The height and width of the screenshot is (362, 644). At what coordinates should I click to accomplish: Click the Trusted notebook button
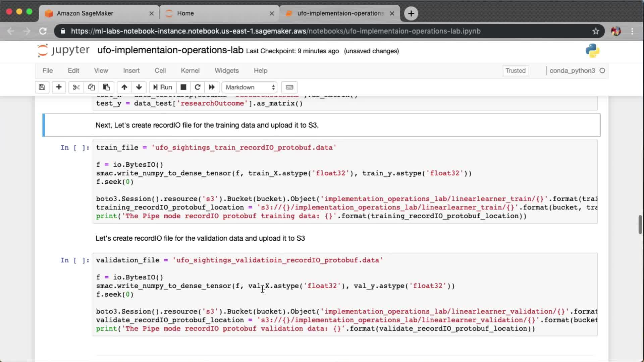[515, 71]
